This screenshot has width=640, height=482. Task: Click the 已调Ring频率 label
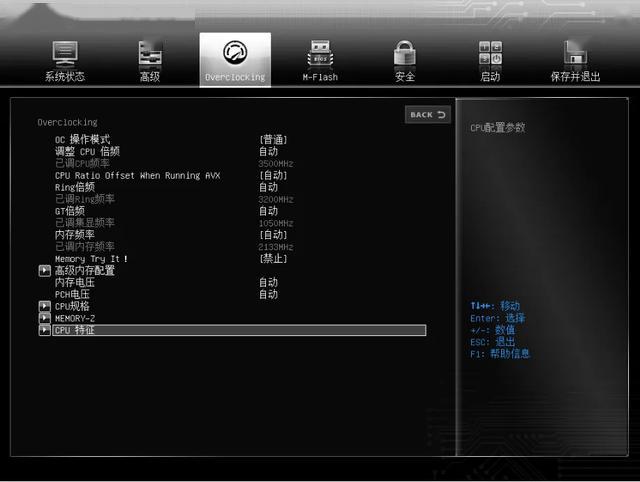85,199
